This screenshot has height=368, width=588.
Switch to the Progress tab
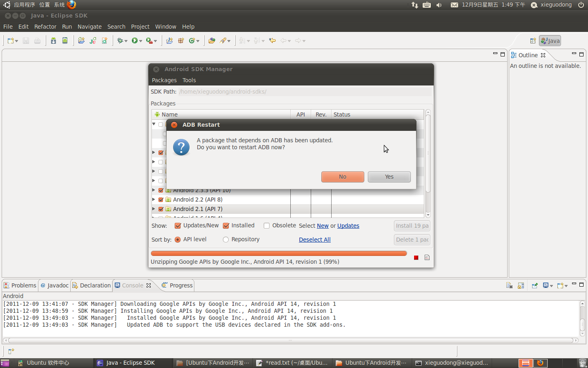(177, 285)
